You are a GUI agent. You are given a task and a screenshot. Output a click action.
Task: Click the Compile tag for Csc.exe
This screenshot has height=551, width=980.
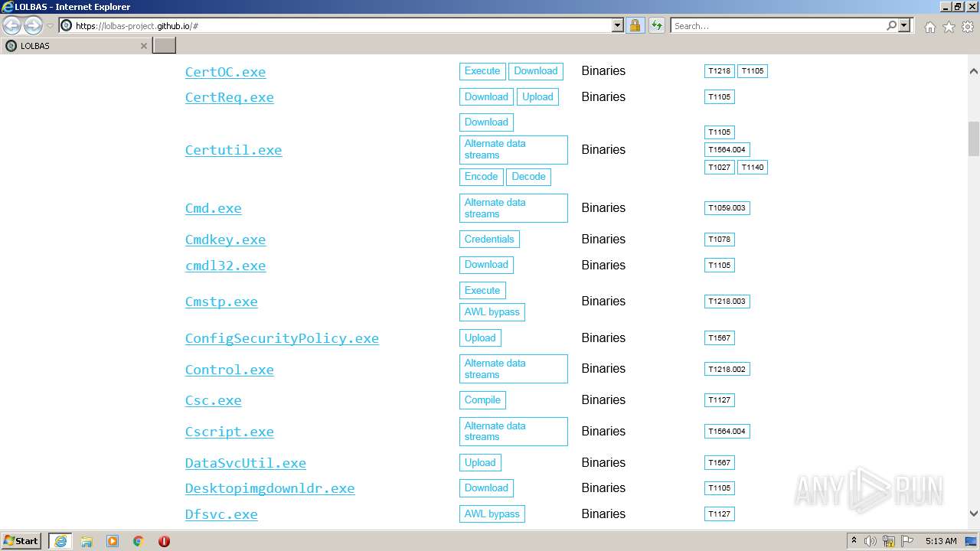tap(482, 400)
